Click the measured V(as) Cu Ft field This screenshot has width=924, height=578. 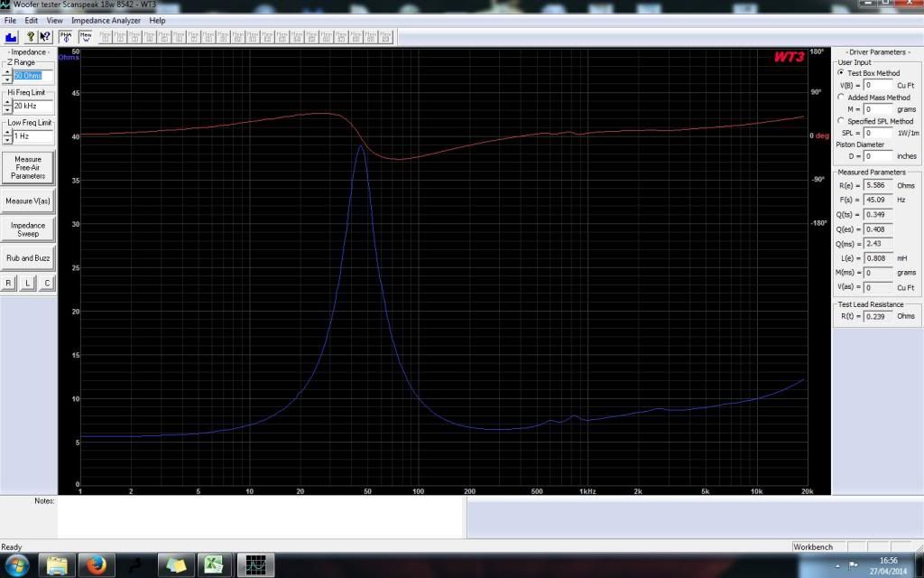879,287
